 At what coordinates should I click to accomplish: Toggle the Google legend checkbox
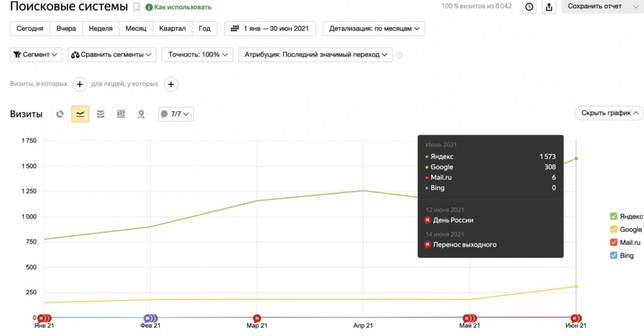(614, 229)
